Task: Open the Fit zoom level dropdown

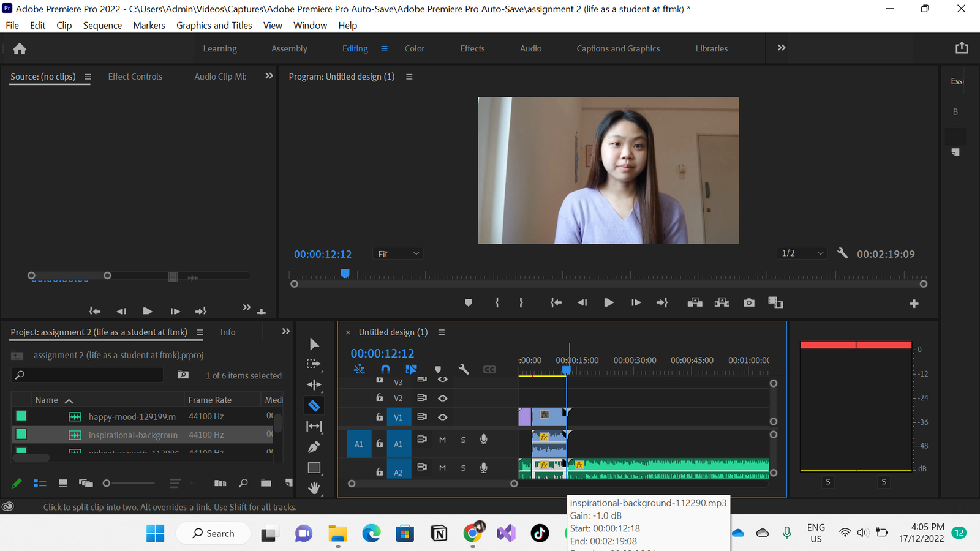Action: [x=398, y=253]
